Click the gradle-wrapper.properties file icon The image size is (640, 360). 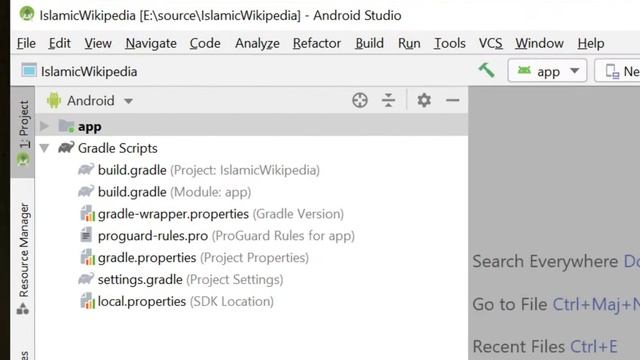click(x=87, y=213)
